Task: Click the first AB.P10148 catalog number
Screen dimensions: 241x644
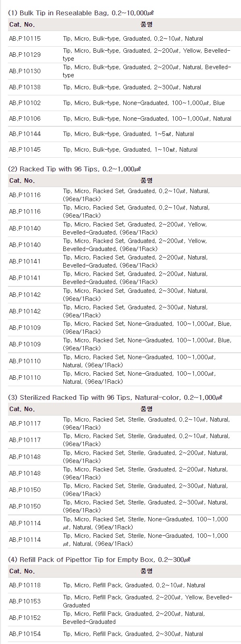Action: 25,457
